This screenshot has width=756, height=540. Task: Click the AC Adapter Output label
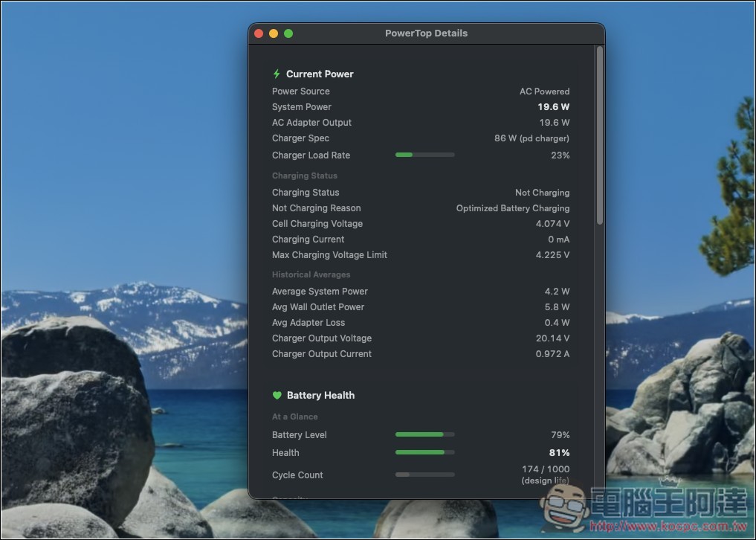click(311, 123)
